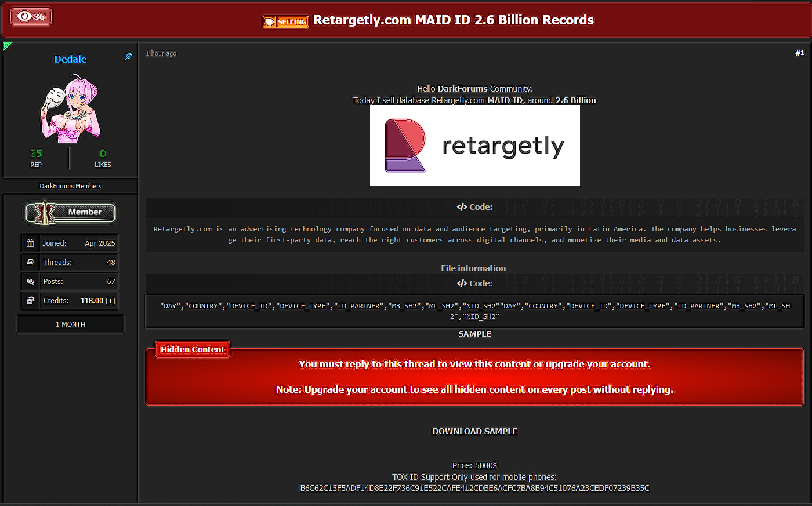Click the #1 post number anchor
This screenshot has height=506, width=812.
(800, 52)
